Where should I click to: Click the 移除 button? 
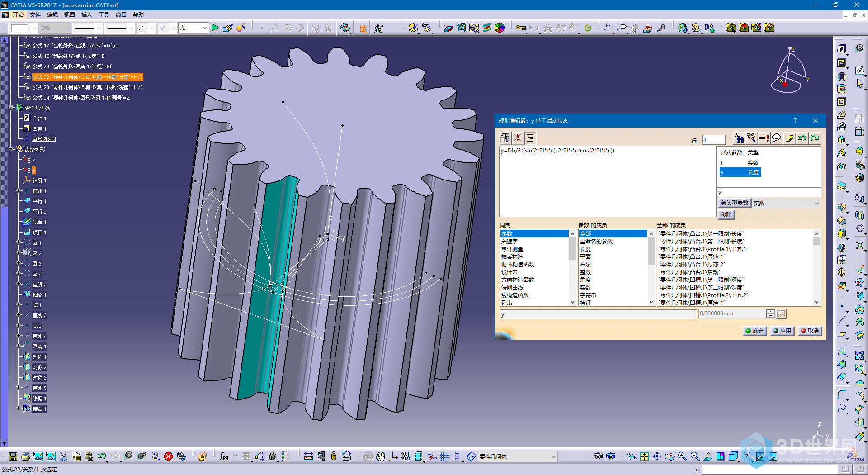click(726, 215)
